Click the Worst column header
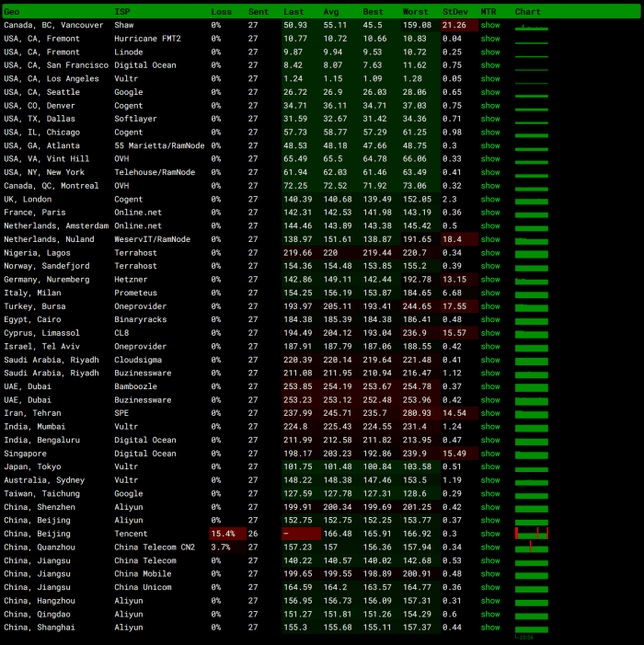 pyautogui.click(x=415, y=12)
